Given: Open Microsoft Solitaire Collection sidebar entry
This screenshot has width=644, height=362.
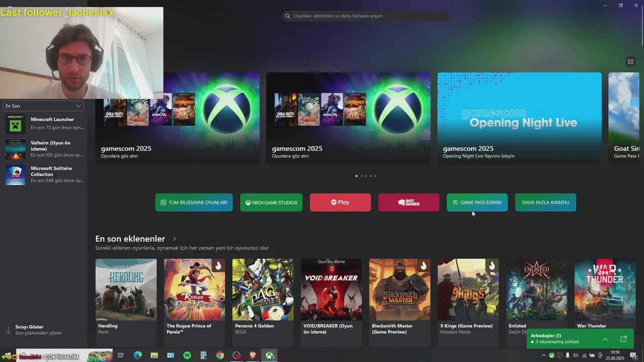Looking at the screenshot, I should 44,174.
